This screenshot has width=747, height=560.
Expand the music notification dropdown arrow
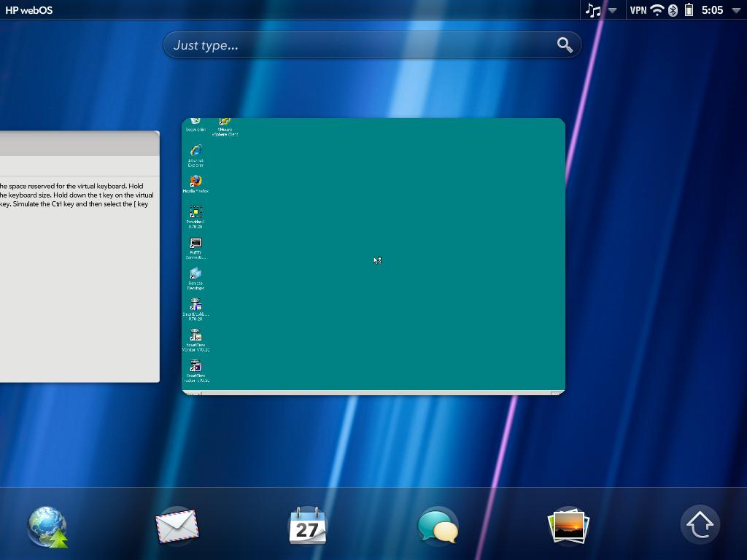click(x=613, y=10)
